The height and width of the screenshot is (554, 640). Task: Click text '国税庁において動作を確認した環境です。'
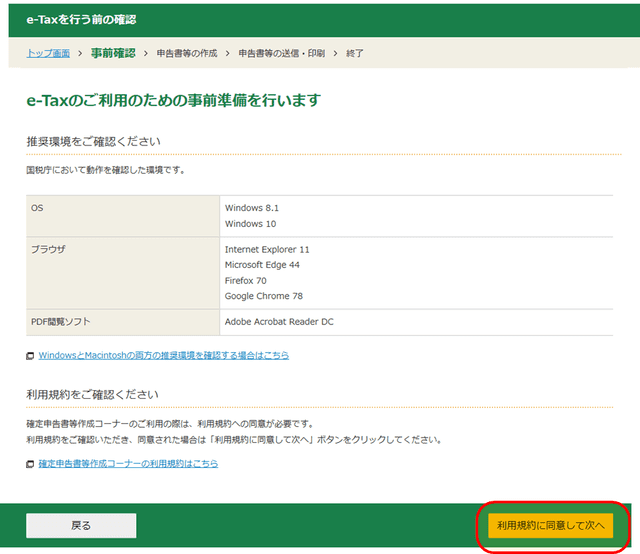(x=106, y=170)
